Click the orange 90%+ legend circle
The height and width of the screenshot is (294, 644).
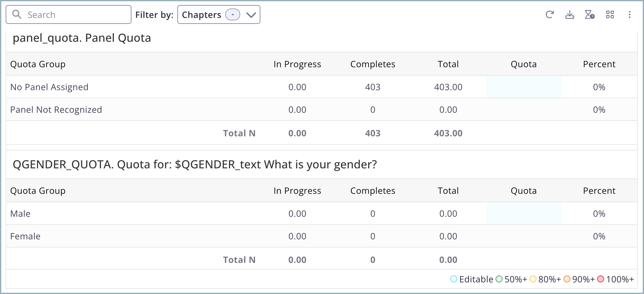(567, 279)
